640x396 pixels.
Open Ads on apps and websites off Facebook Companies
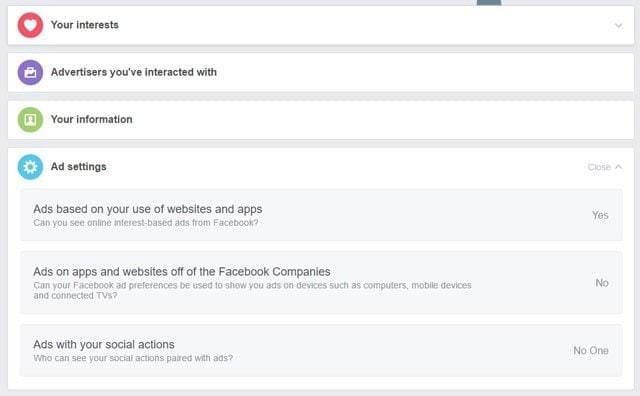tap(322, 283)
